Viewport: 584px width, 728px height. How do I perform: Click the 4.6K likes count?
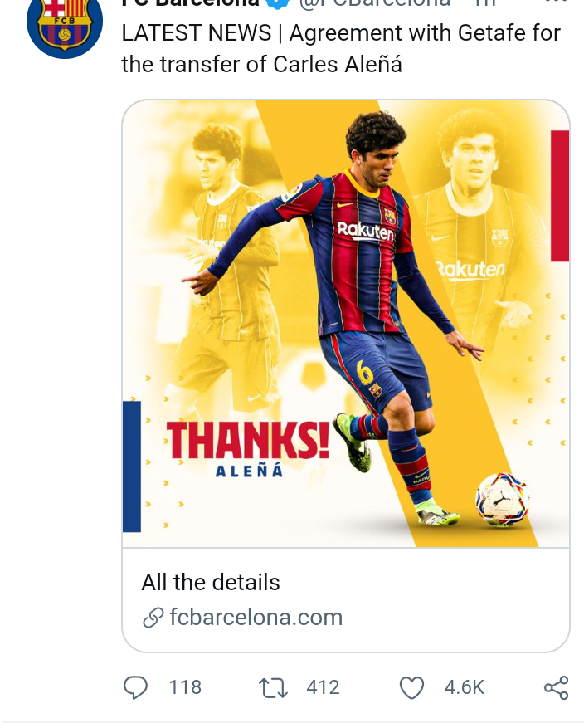pos(465,687)
